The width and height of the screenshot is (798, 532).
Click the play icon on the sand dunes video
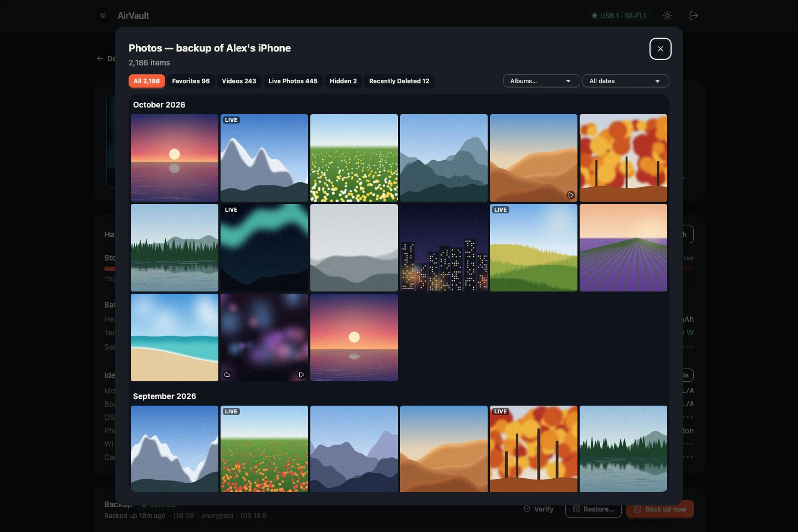pyautogui.click(x=570, y=195)
